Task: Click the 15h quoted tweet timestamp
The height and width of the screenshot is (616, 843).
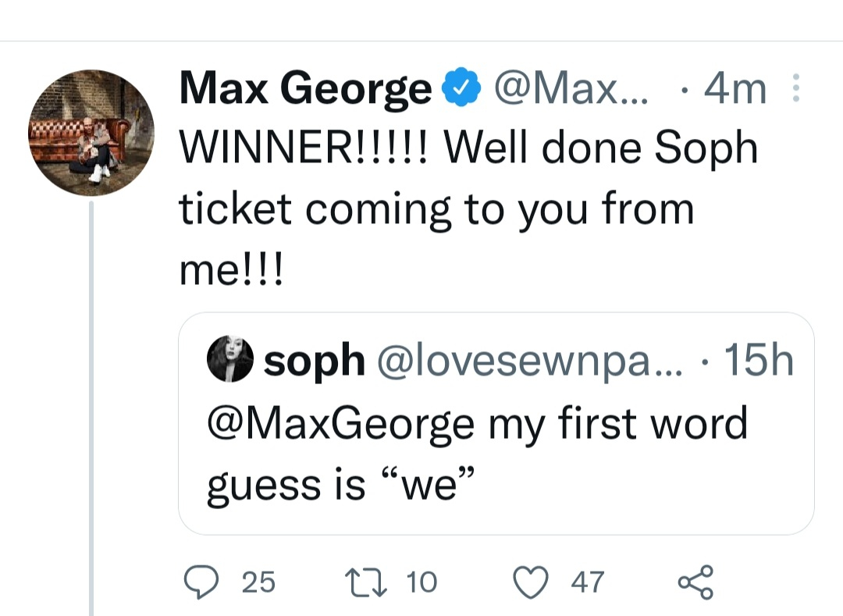Action: point(758,360)
